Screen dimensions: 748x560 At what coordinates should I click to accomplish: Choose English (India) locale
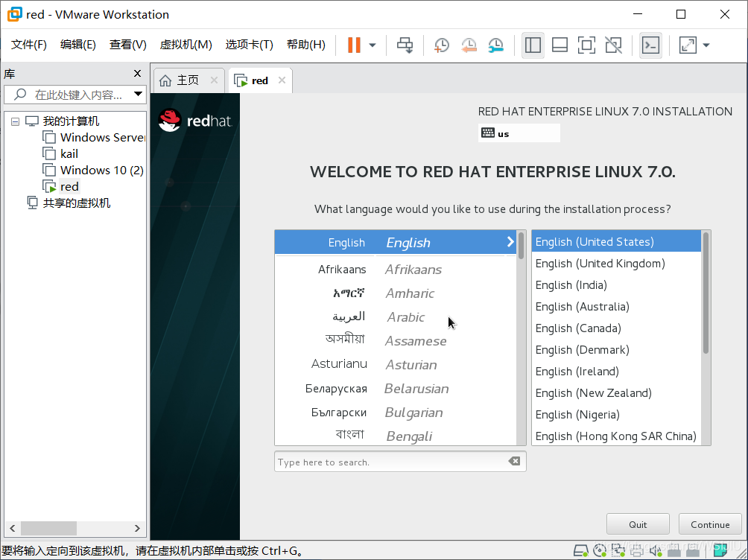pyautogui.click(x=616, y=285)
